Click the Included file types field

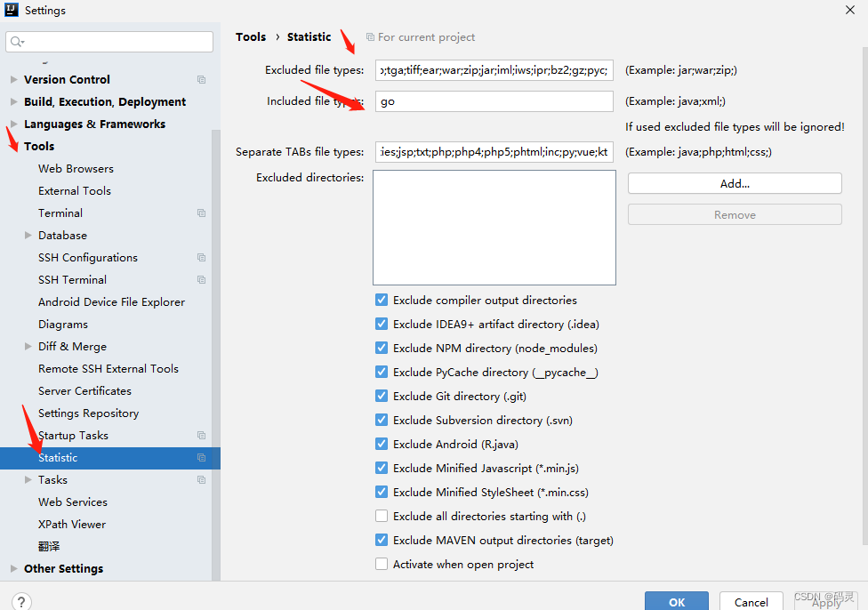click(x=494, y=101)
